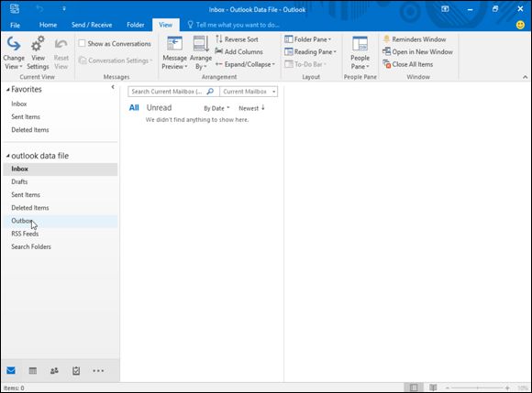This screenshot has width=532, height=393.
Task: Switch to the Send / Receive tab
Action: [92, 25]
